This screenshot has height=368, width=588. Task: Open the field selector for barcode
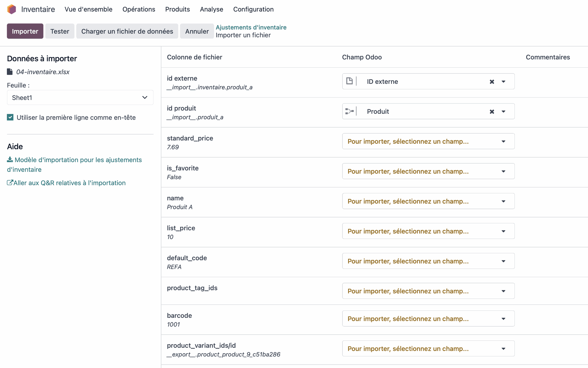[428, 318]
